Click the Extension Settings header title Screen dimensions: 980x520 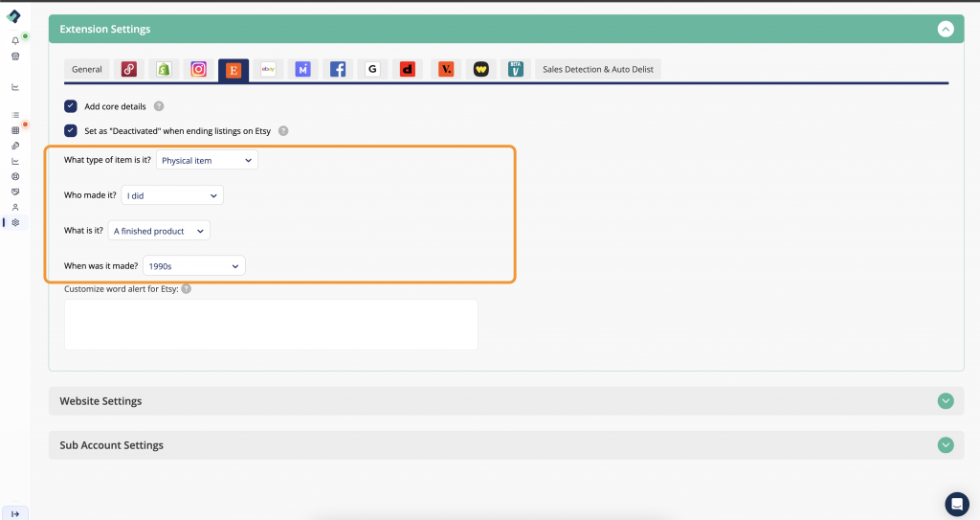[105, 30]
